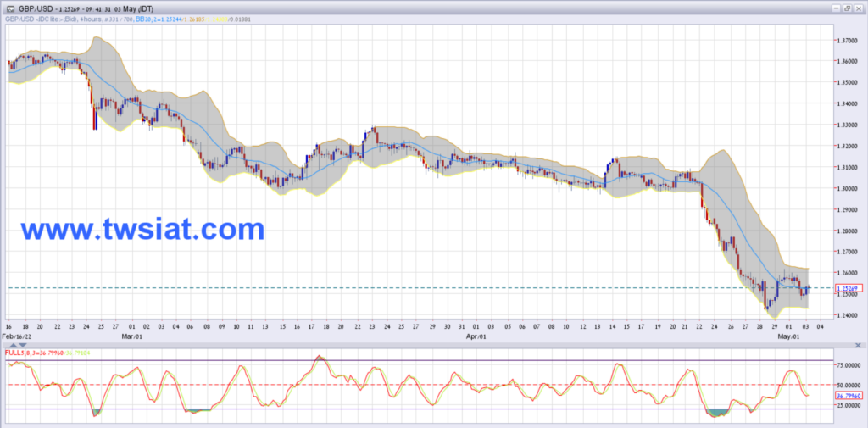Click the chart window icon beside GBP/USD title
Screen dimensions: 868x428
click(10, 8)
